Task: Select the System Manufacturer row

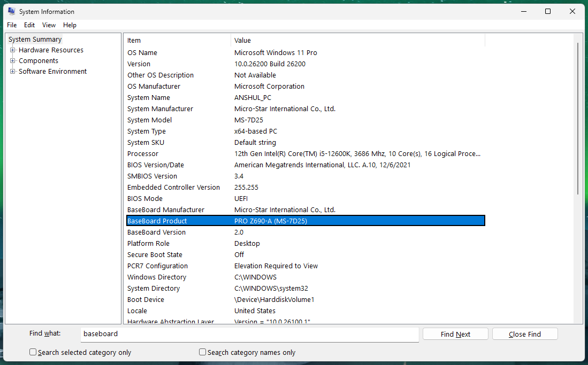Action: (306, 108)
